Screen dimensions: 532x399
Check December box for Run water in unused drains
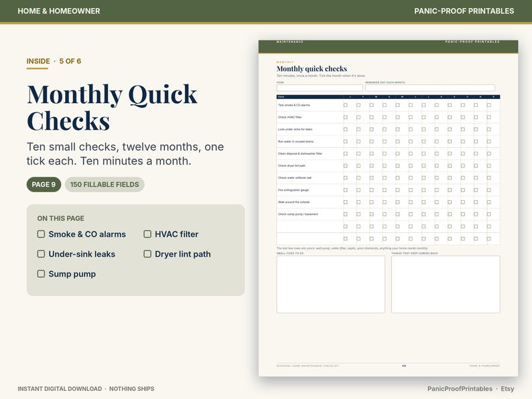[x=489, y=141]
